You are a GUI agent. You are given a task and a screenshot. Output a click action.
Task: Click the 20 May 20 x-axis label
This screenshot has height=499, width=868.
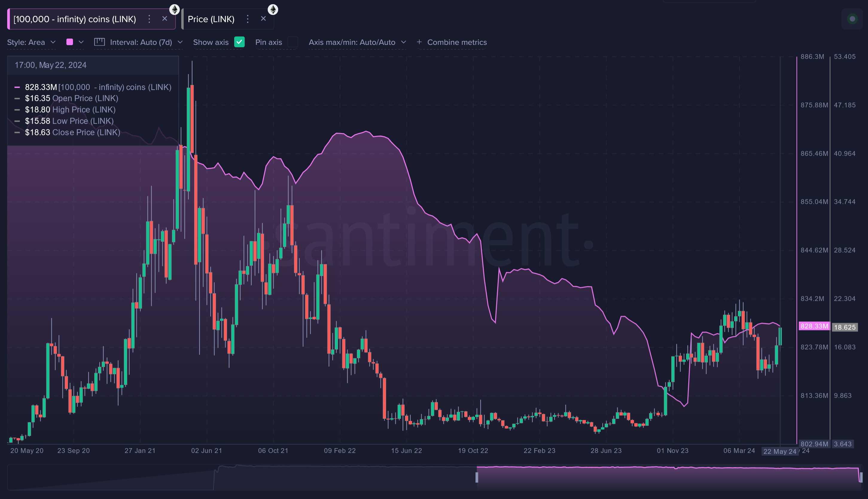click(x=27, y=451)
